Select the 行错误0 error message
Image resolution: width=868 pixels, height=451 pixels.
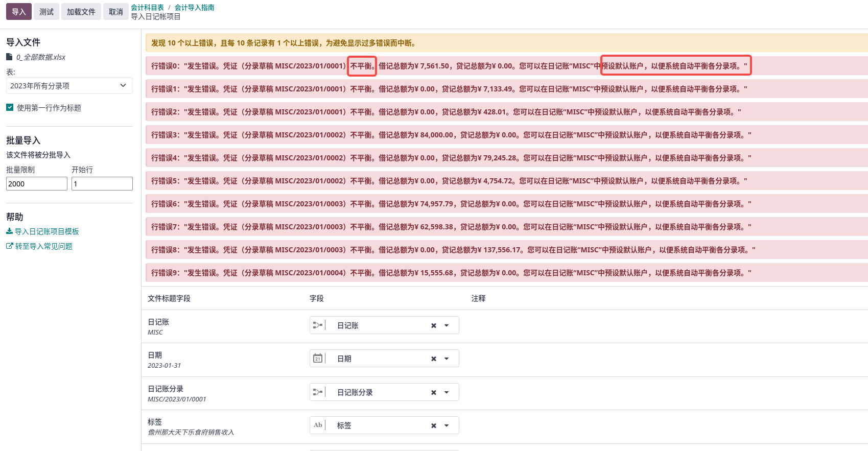[506, 66]
